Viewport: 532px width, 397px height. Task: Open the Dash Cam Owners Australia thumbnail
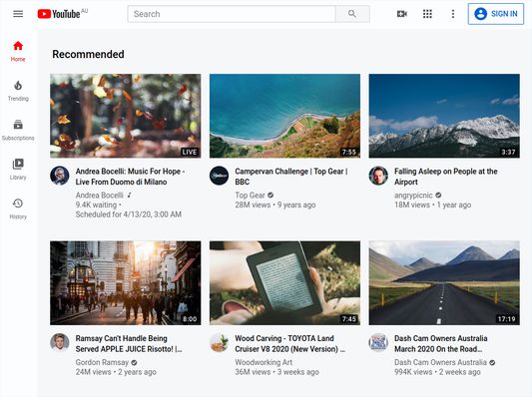(444, 283)
